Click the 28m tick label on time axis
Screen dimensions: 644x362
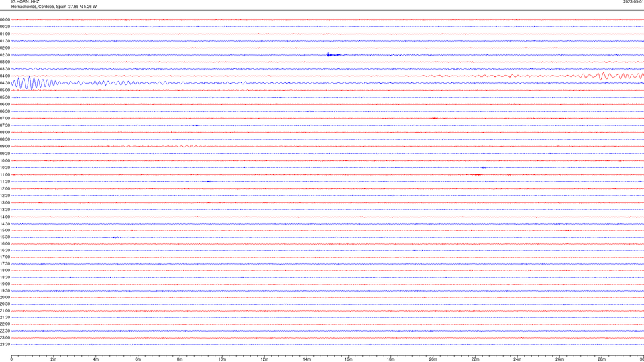pyautogui.click(x=602, y=359)
